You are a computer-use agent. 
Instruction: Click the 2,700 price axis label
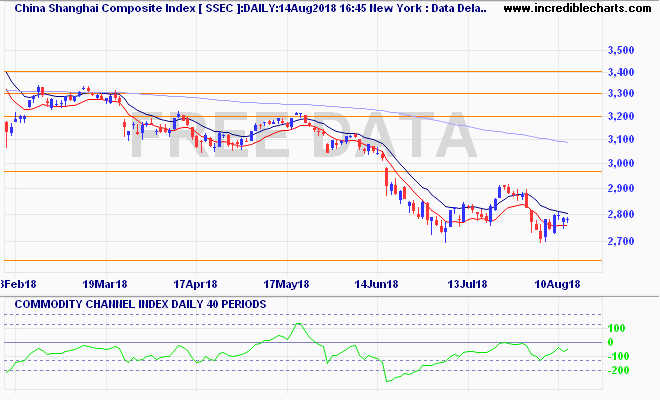coord(621,242)
